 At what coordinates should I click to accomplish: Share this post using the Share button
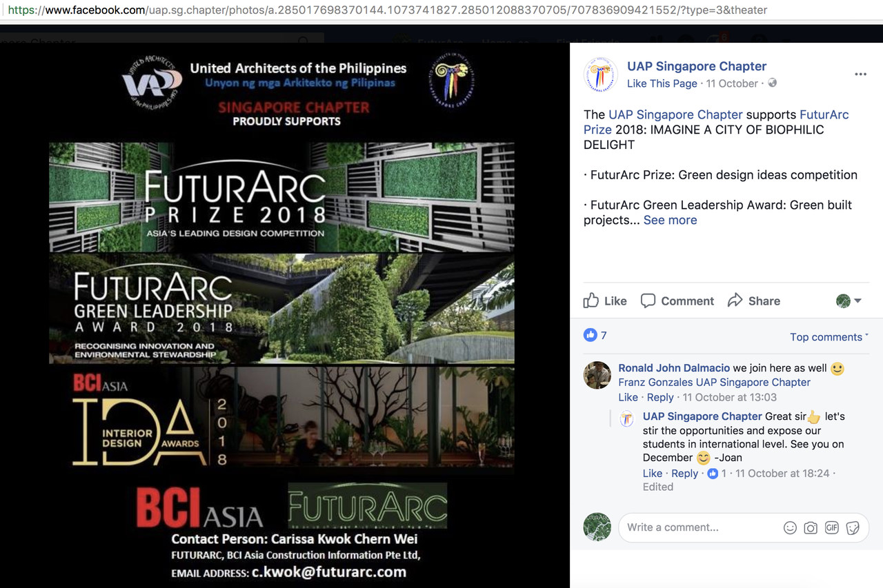(x=754, y=301)
